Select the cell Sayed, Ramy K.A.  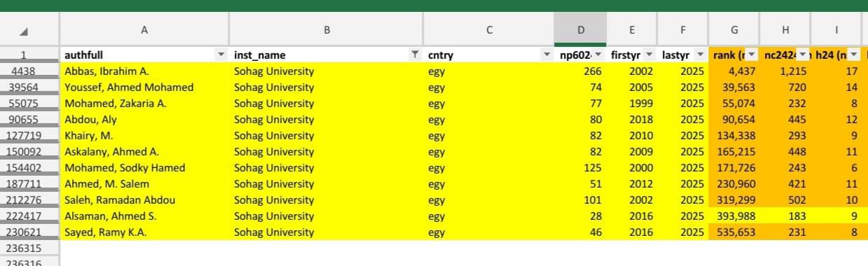(144, 232)
